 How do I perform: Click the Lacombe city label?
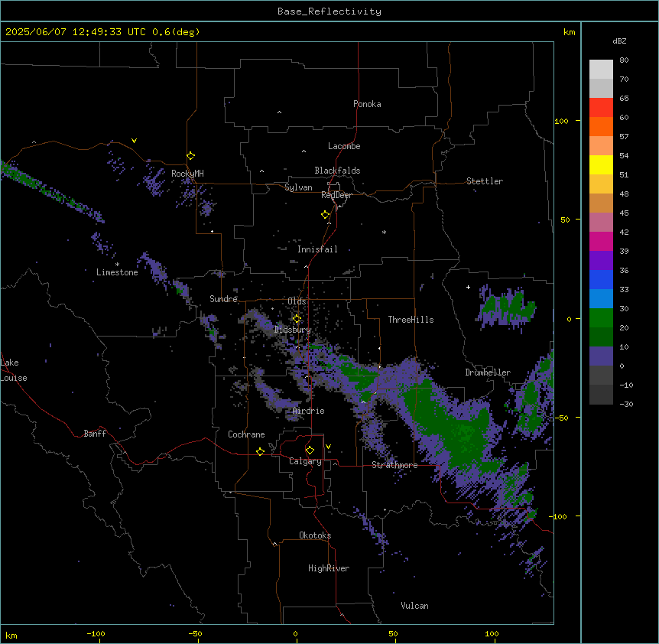point(344,146)
